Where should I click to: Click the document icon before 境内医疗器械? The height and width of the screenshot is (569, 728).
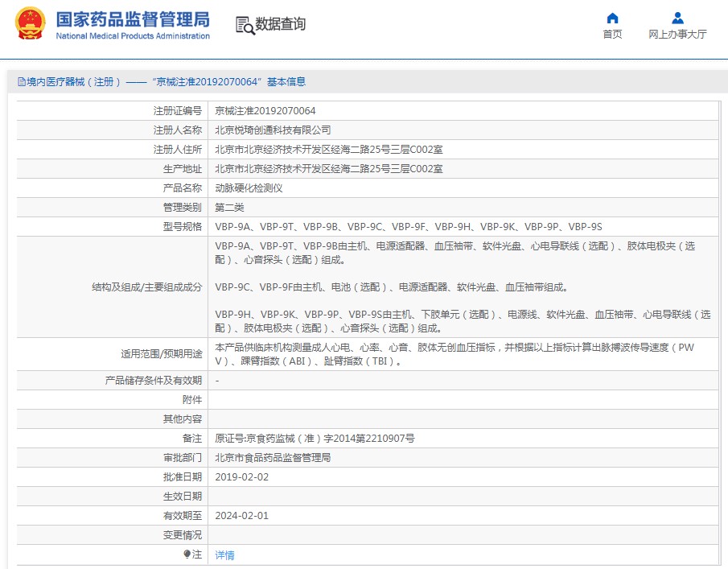tap(22, 82)
